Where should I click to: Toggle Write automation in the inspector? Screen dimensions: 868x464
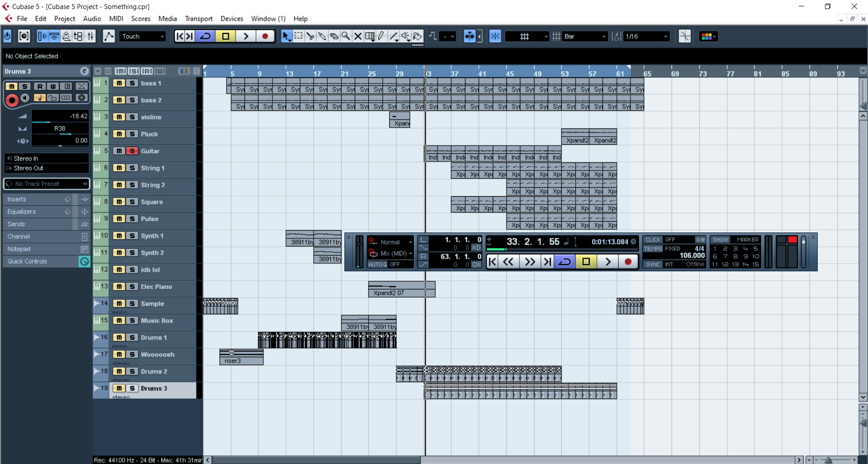point(53,86)
